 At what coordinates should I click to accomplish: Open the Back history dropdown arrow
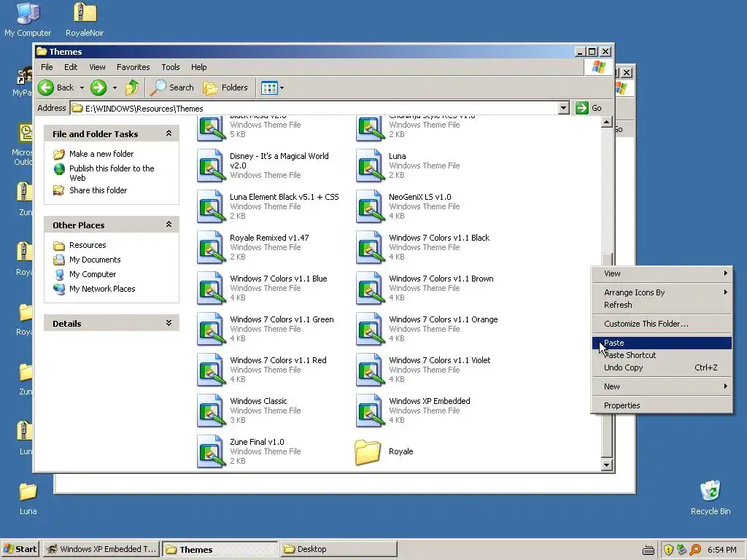pos(82,87)
